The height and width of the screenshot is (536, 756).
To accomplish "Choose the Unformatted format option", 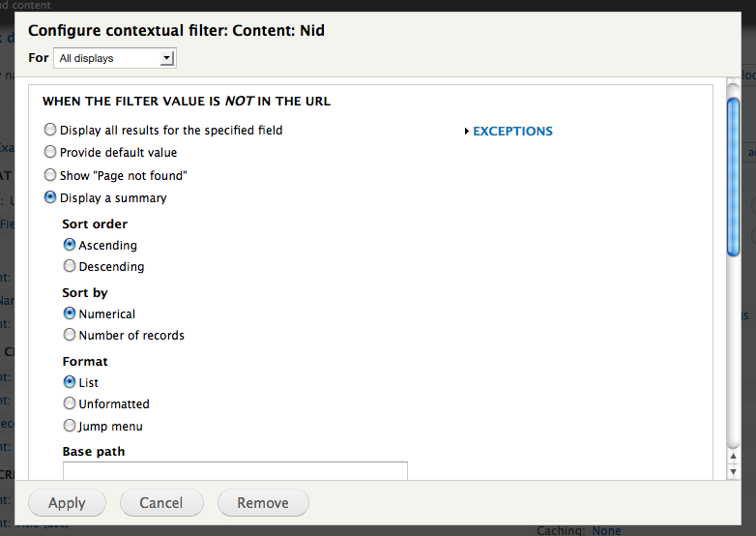I will pos(70,403).
